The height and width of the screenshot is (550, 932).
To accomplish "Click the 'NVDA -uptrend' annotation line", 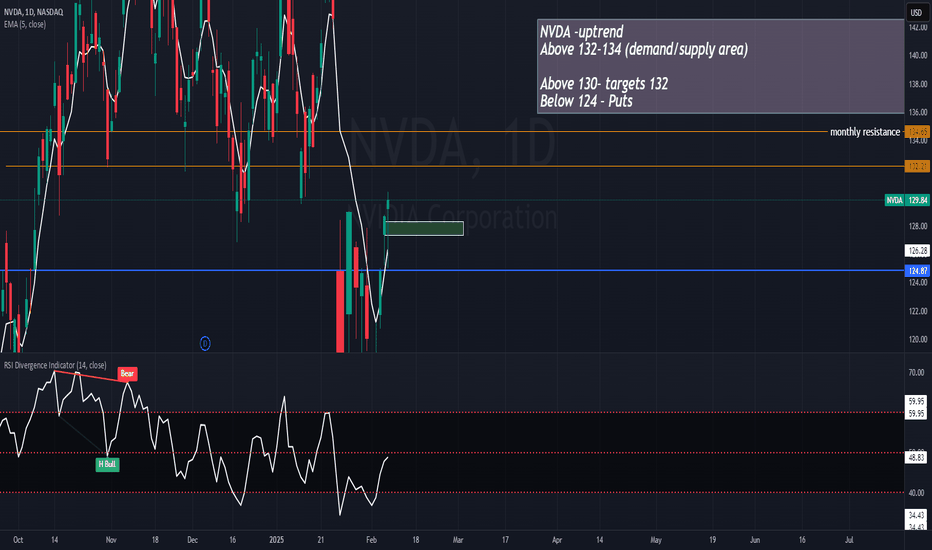I will (582, 32).
